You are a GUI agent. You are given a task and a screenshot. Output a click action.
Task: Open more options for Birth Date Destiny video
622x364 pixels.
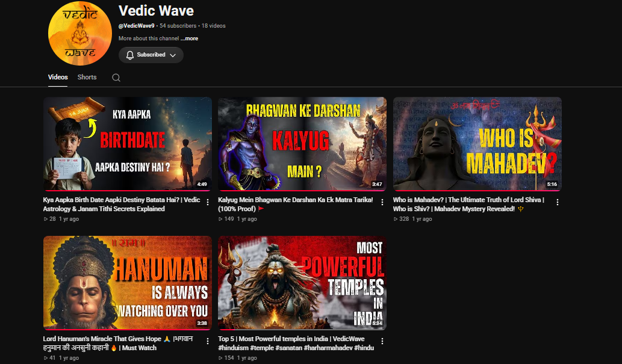click(x=208, y=202)
